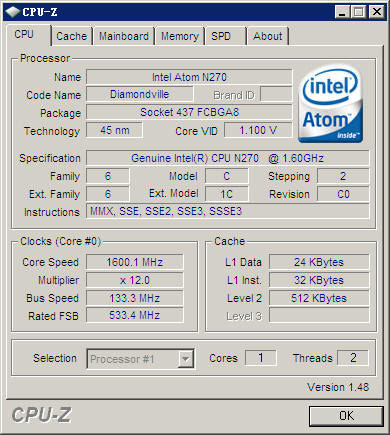Click the Clocks (Core #0) group label
The image size is (390, 435).
[x=60, y=241]
